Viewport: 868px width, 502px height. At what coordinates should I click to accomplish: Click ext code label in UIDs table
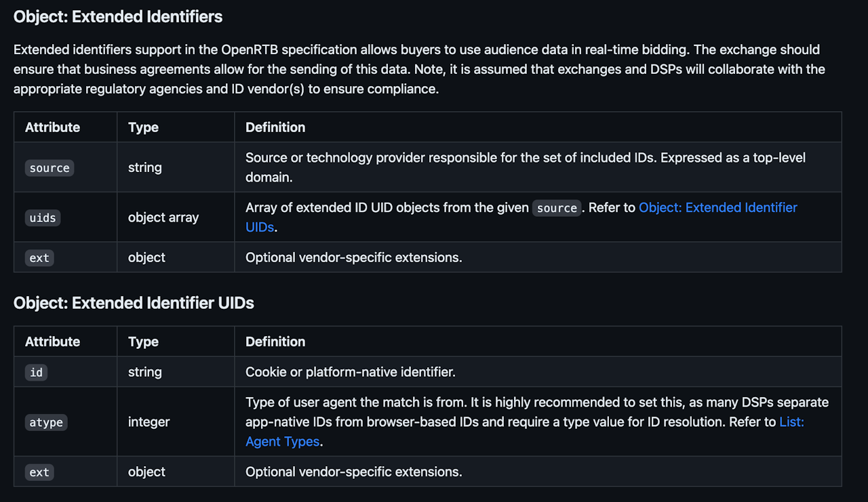click(x=39, y=472)
